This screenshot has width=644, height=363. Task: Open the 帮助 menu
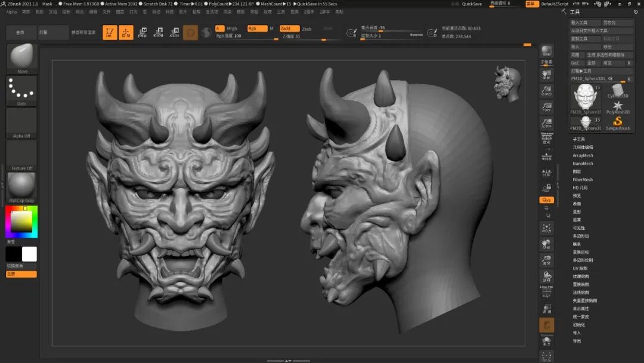(x=339, y=12)
